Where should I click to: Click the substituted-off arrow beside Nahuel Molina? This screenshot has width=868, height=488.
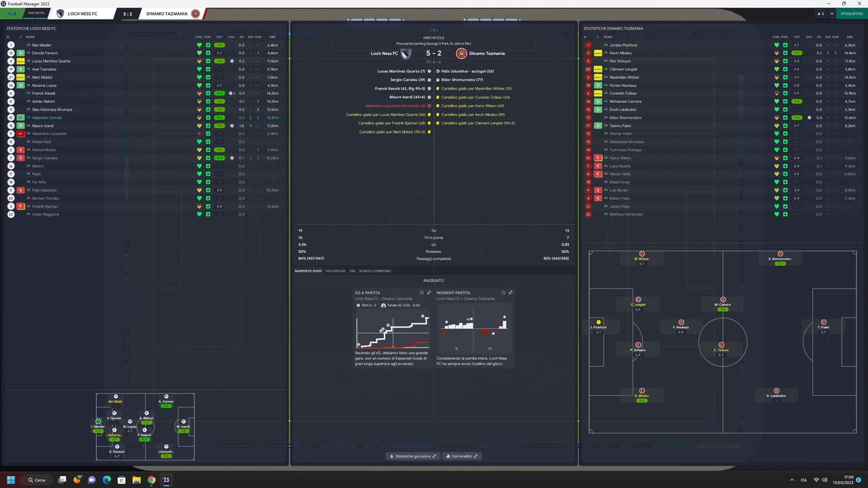[21, 150]
